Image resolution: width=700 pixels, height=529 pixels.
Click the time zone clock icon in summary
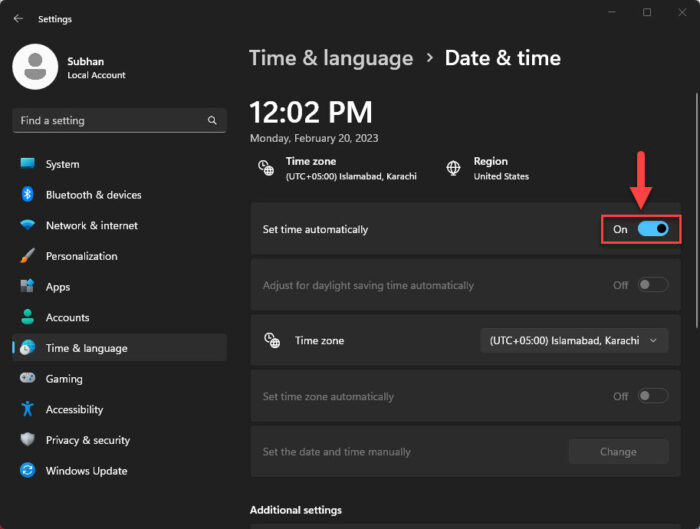266,168
